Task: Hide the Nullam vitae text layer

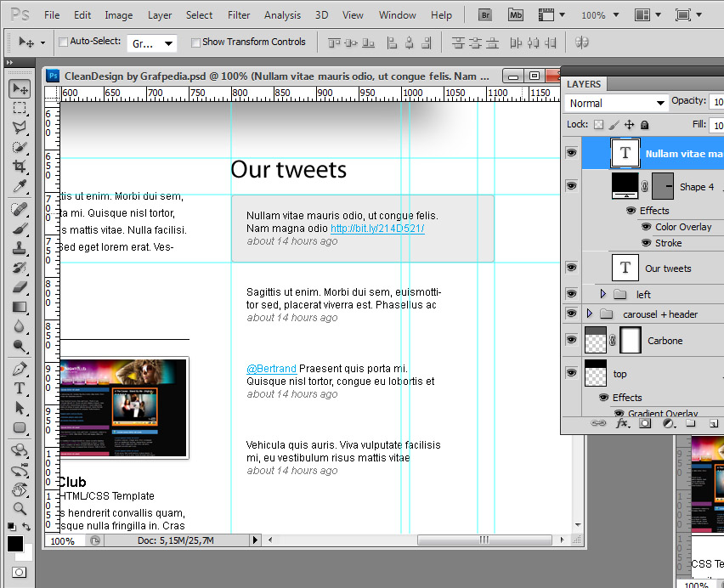Action: tap(572, 152)
